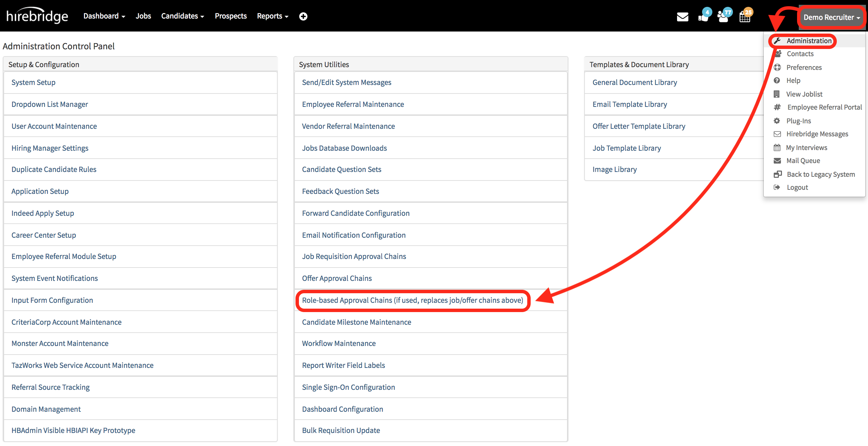Open Workflow Maintenance utility
The height and width of the screenshot is (446, 868).
coord(339,343)
